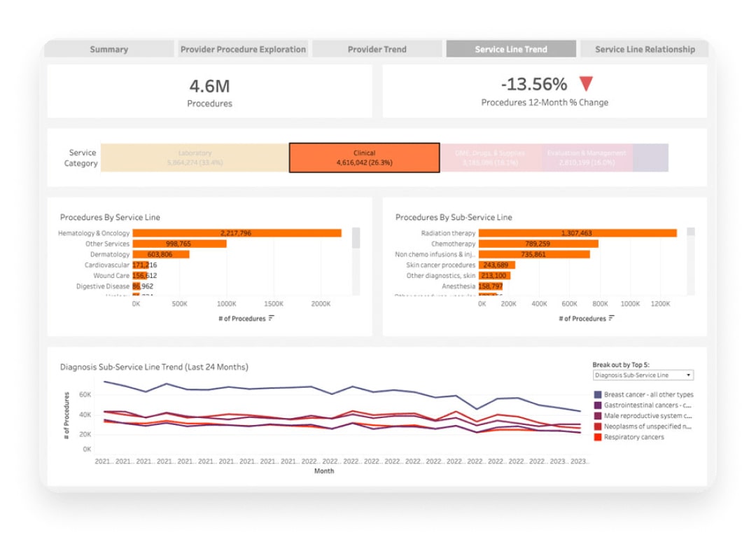Click the dropdown arrow under Break out by Top 5

(x=688, y=375)
